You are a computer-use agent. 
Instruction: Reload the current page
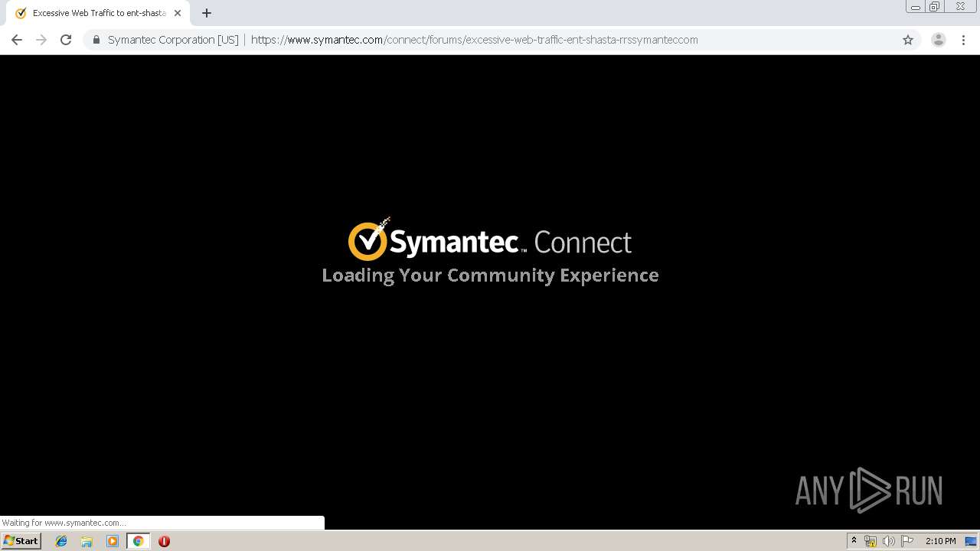pos(66,40)
